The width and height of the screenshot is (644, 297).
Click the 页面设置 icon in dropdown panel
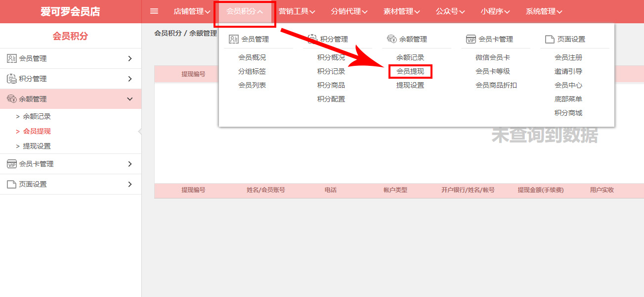pyautogui.click(x=550, y=39)
